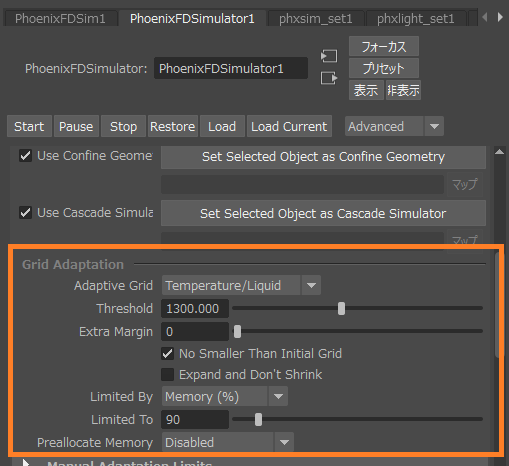Viewport: 509px width, 466px height.
Task: Click the PhoenixFDSimulator name field
Action: 231,68
